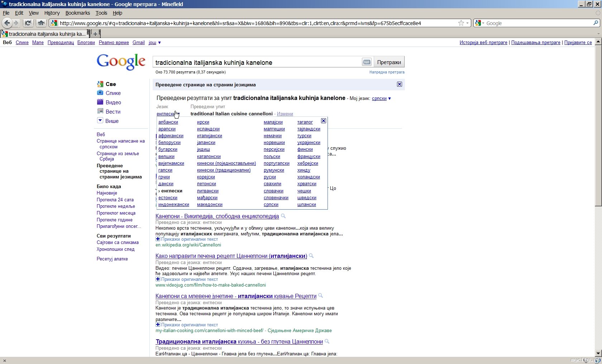This screenshot has width=602, height=364.
Task: Open the on-screen keyboard icon in search box
Action: pos(367,62)
